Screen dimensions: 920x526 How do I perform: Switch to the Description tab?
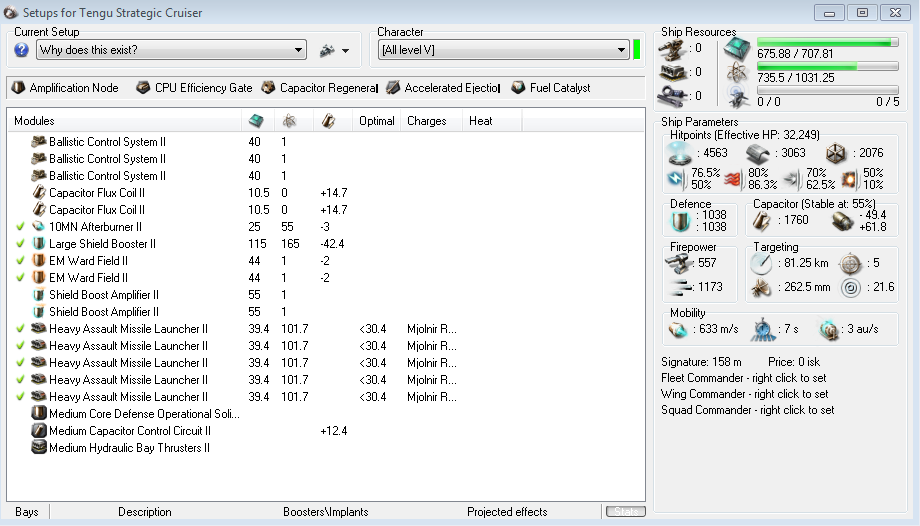pos(145,512)
